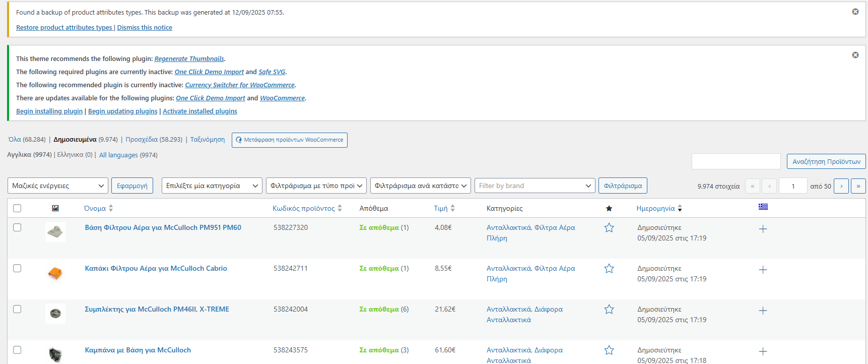Sort by featured star column header
The image size is (868, 364).
609,208
